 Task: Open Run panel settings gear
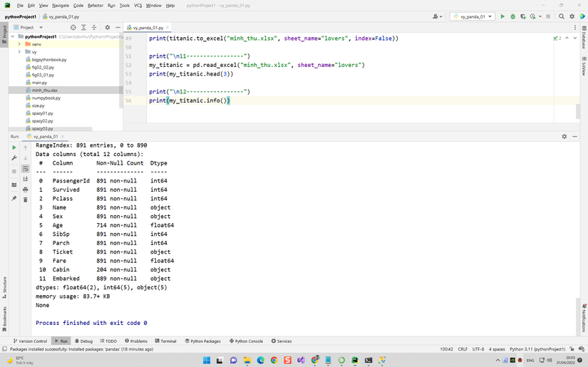pyautogui.click(x=564, y=136)
